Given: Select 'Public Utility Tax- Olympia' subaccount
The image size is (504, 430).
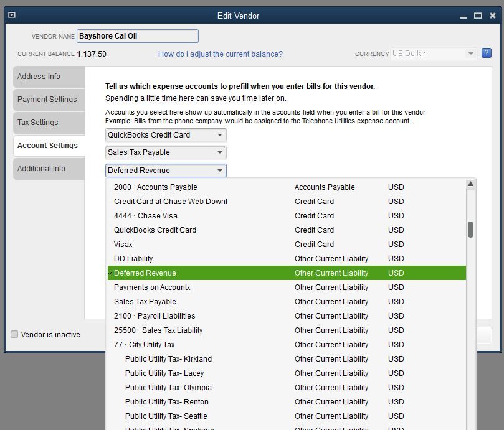Looking at the screenshot, I should pyautogui.click(x=287, y=387).
